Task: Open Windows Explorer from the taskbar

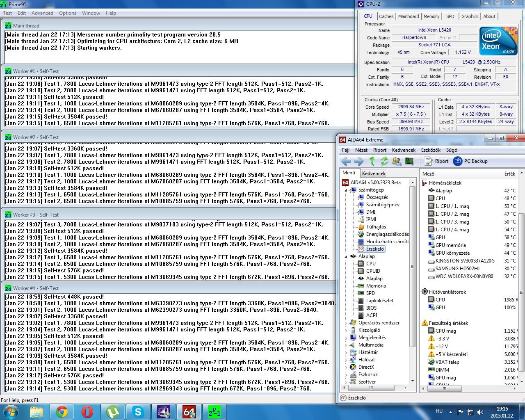Action: pyautogui.click(x=36, y=412)
